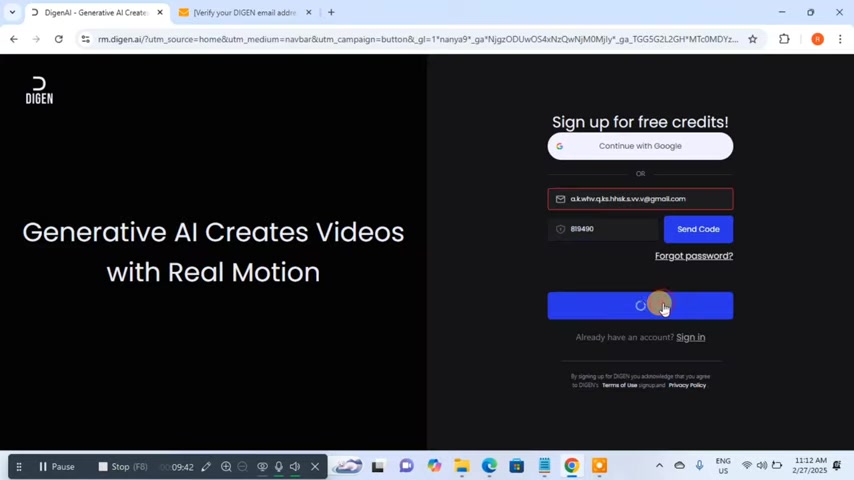The height and width of the screenshot is (480, 854).
Task: Open the Wi-Fi network settings
Action: pos(747,466)
